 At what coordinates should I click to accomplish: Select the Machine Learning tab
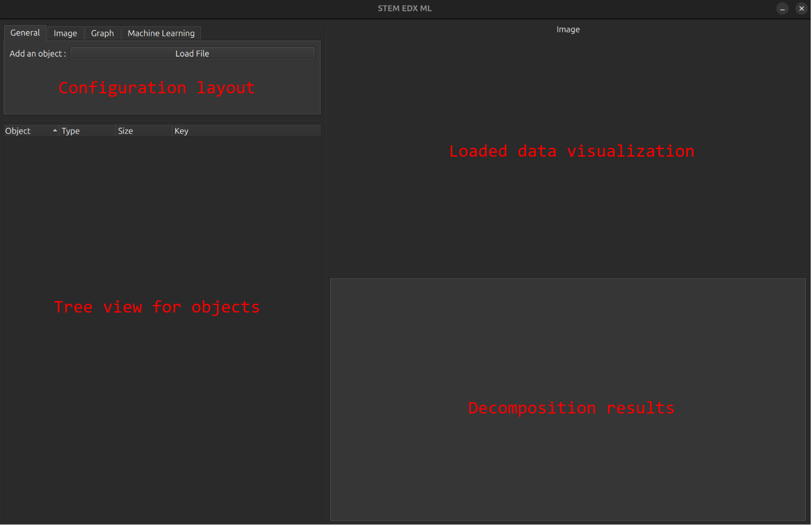(161, 33)
